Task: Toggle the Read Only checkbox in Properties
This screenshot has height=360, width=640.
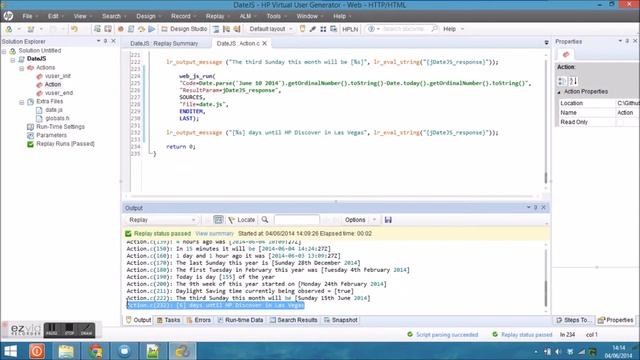Action: (x=620, y=122)
